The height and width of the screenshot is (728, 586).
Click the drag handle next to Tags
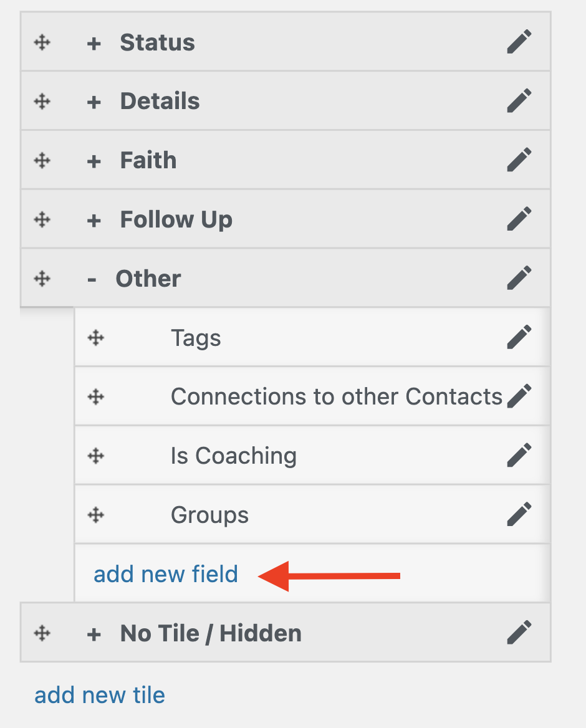95,337
